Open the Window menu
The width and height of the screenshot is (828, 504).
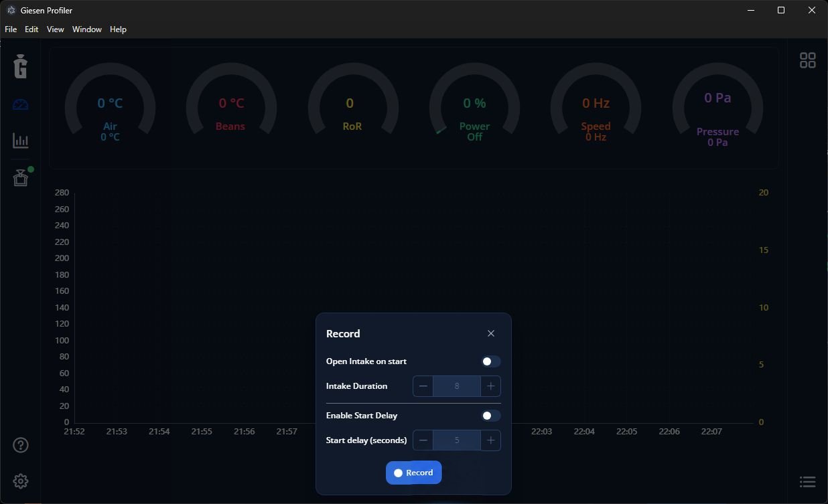pos(87,29)
